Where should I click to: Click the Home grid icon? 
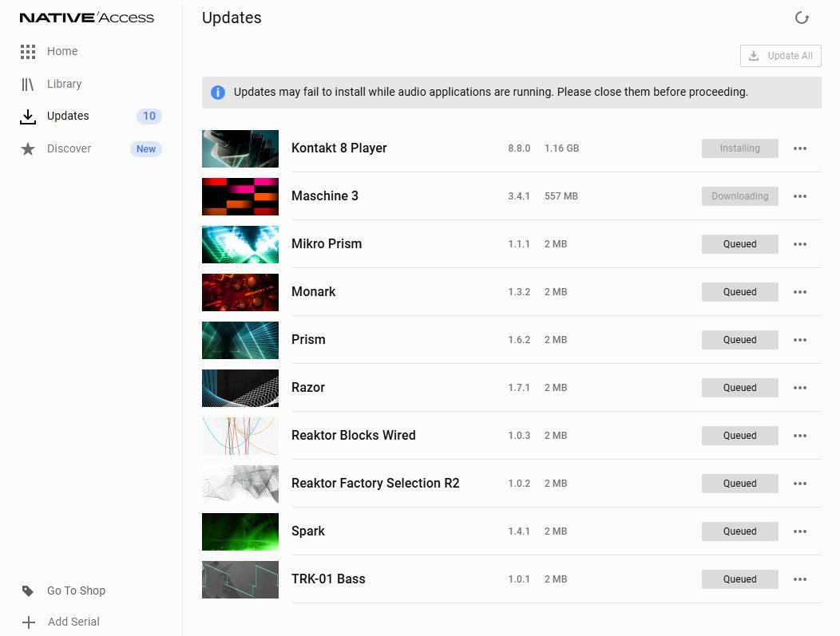28,51
